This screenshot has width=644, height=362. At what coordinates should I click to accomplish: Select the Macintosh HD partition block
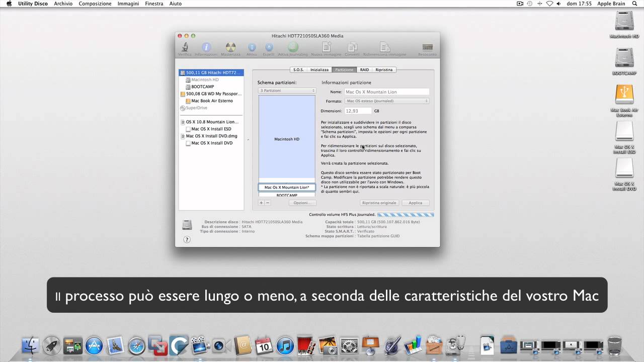click(x=287, y=139)
